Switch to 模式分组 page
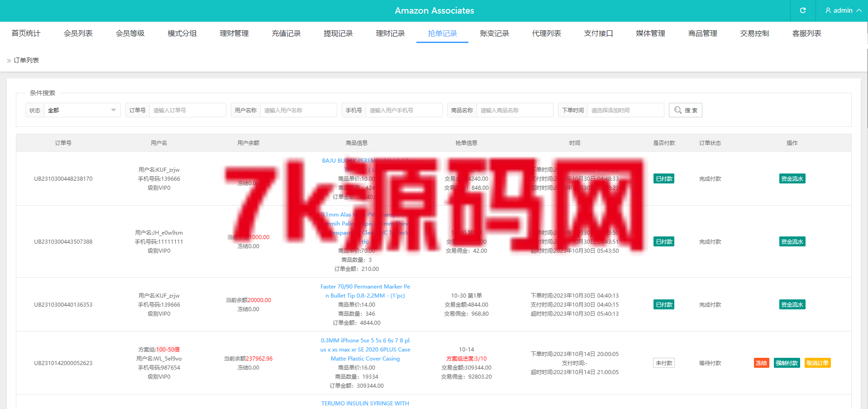The height and width of the screenshot is (409, 868). pos(182,33)
